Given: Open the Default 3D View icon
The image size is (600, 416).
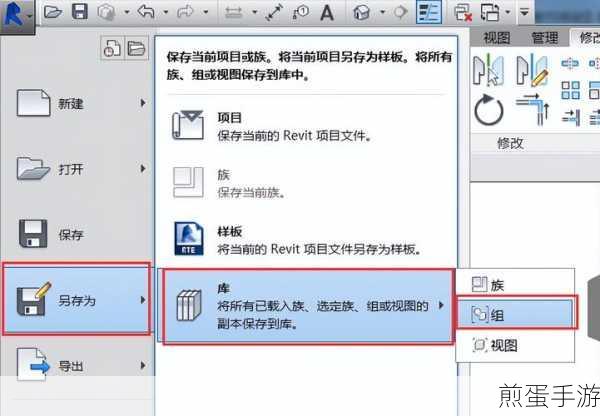Looking at the screenshot, I should click(362, 13).
